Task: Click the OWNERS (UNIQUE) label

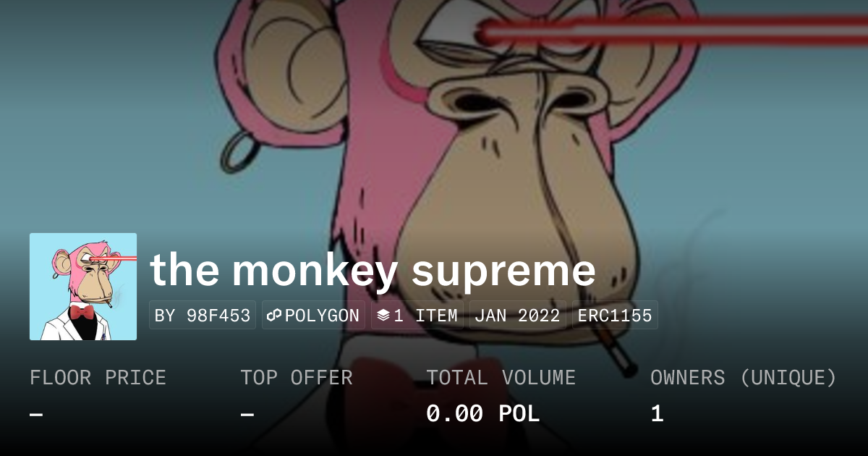Action: click(x=744, y=378)
